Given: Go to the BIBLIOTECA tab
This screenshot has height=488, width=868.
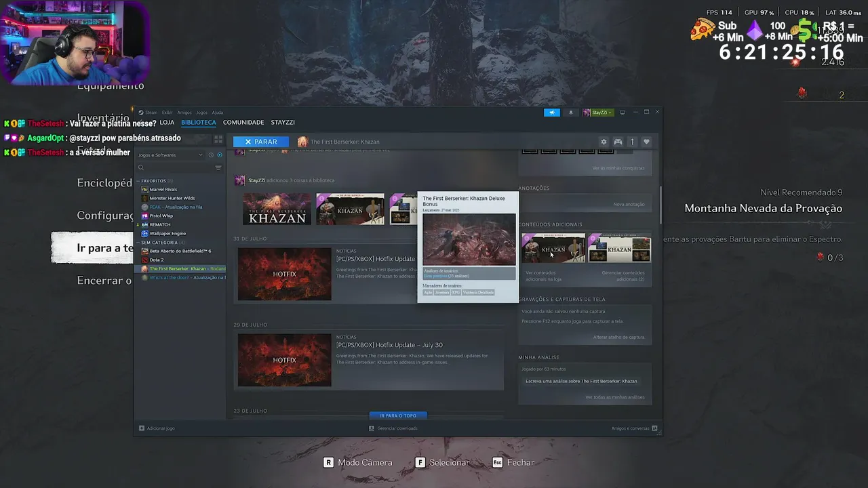Looking at the screenshot, I should pos(199,123).
